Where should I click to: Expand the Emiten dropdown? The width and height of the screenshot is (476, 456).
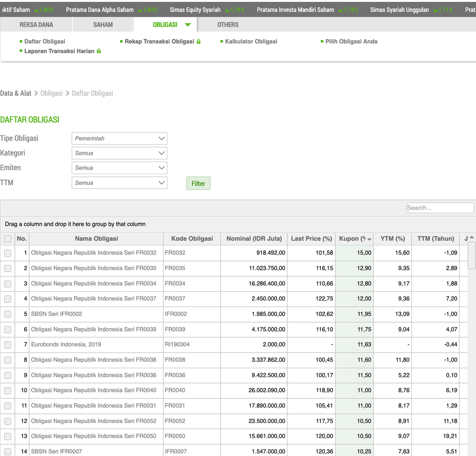coord(119,168)
